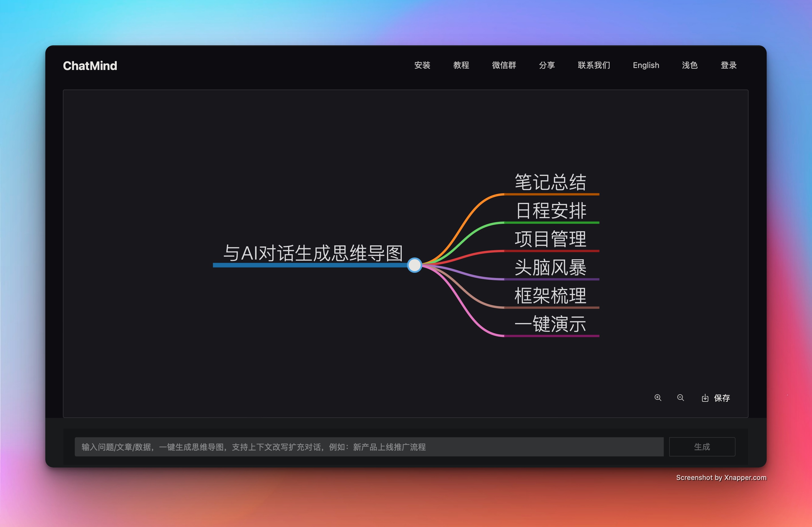This screenshot has width=812, height=527.
Task: Click the save download icon
Action: 705,398
